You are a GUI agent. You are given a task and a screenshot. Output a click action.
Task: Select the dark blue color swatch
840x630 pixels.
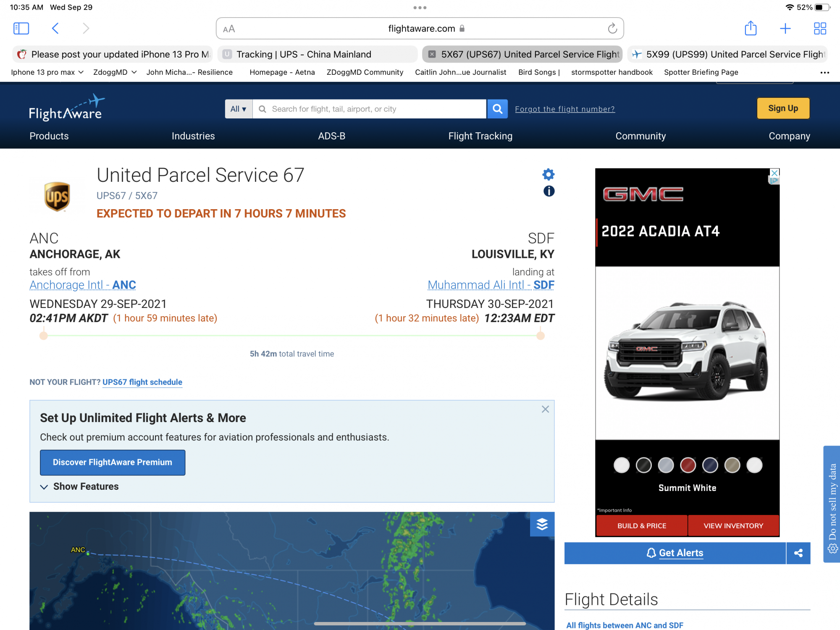coord(710,465)
